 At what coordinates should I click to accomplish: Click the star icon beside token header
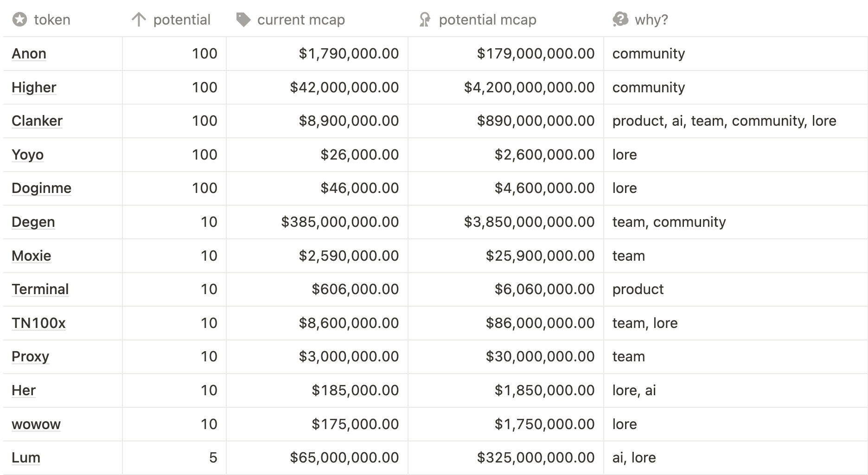coord(19,19)
